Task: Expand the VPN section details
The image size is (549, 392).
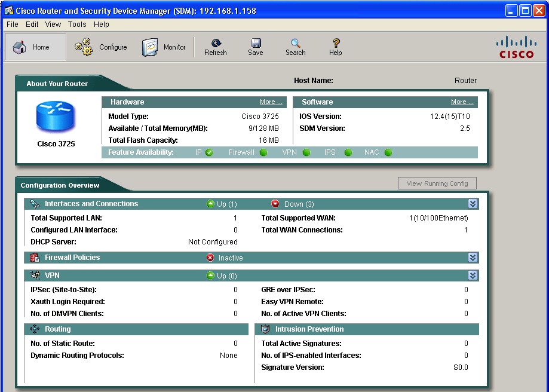Action: [x=473, y=275]
